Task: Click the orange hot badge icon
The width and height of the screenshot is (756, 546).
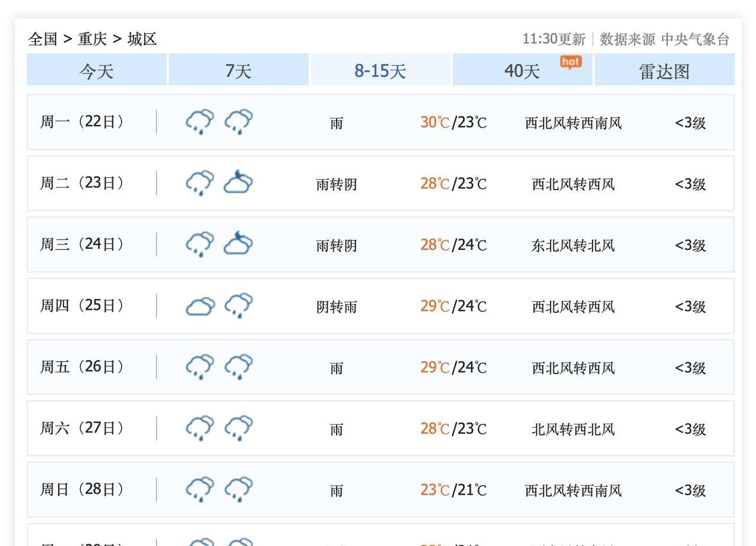Action: pyautogui.click(x=571, y=62)
